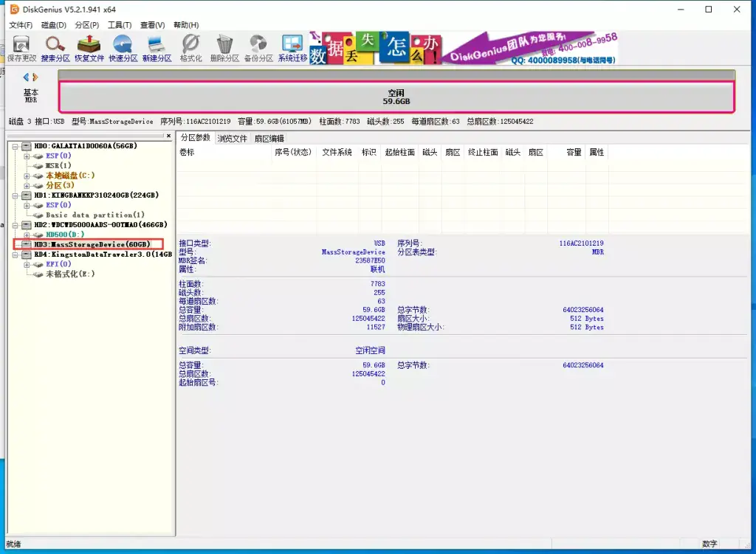Screen dimensions: 756x554
Task: Expand the 分区(3) tree node
Action: pyautogui.click(x=27, y=185)
